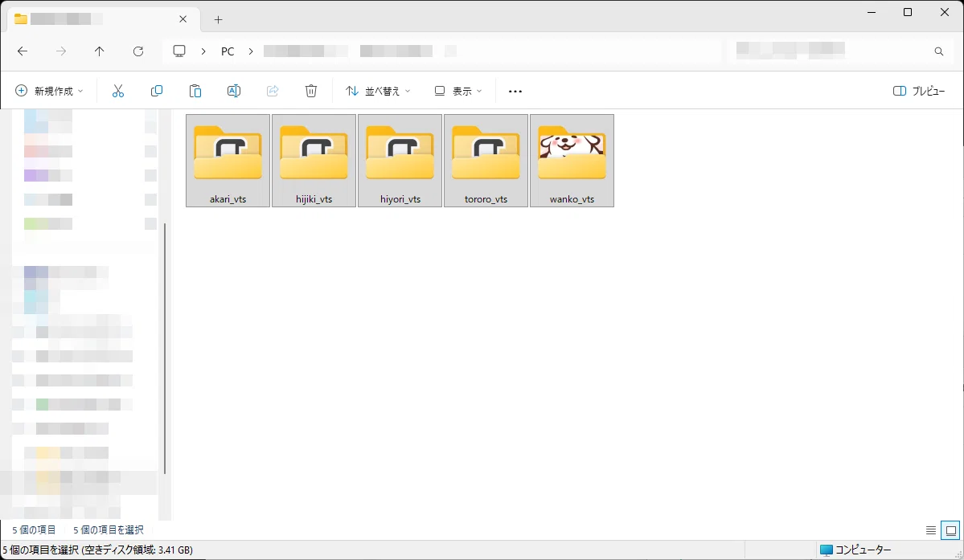Copy the selected folders
Screen dimensions: 964x560
[157, 91]
